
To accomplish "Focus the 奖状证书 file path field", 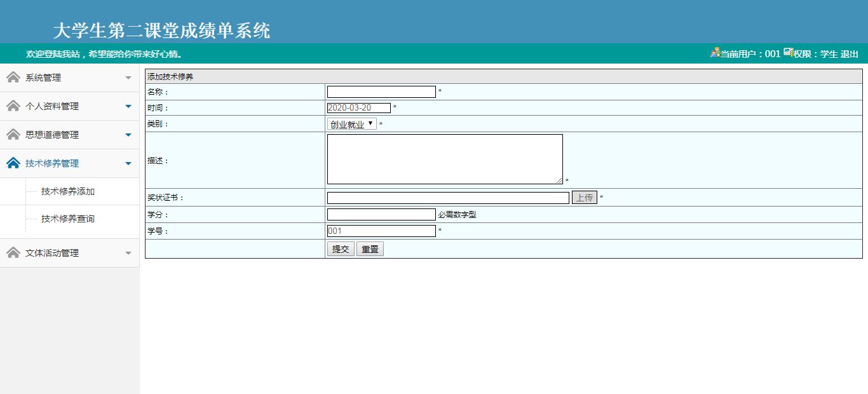I will (448, 198).
